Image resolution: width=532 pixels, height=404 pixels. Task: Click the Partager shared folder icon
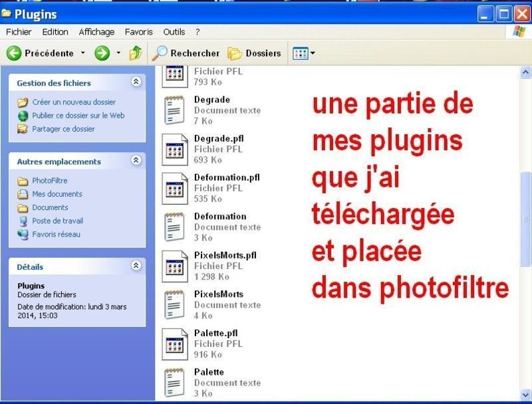[x=23, y=129]
